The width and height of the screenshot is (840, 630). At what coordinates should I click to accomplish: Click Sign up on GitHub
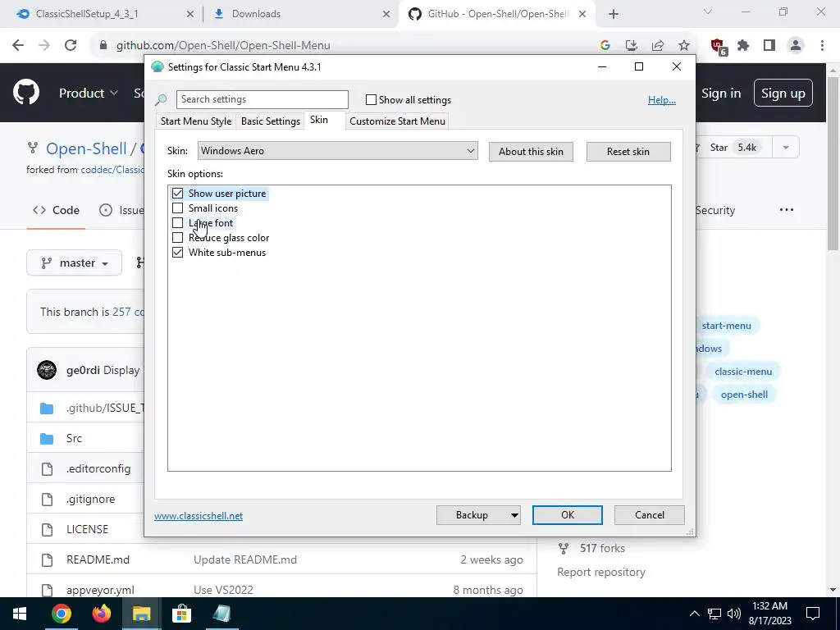783,94
